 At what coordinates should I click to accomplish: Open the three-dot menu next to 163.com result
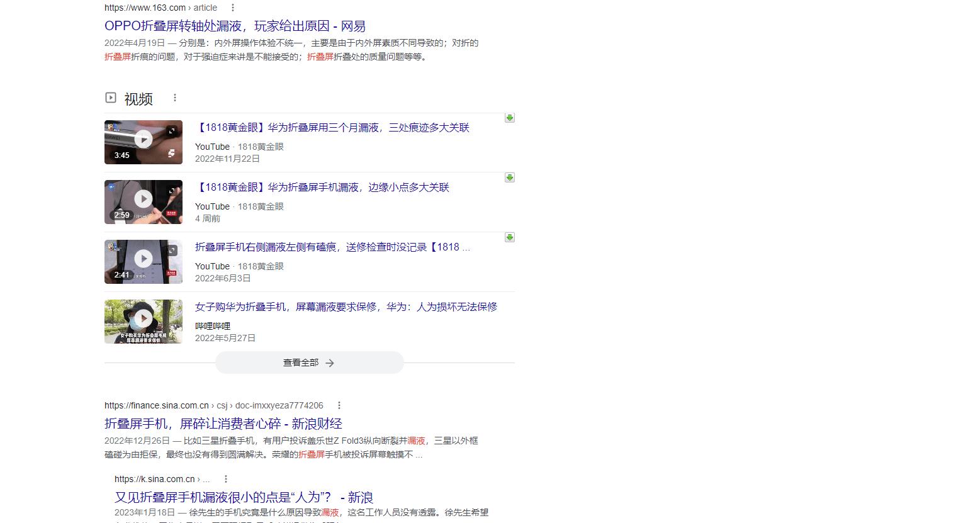[233, 8]
